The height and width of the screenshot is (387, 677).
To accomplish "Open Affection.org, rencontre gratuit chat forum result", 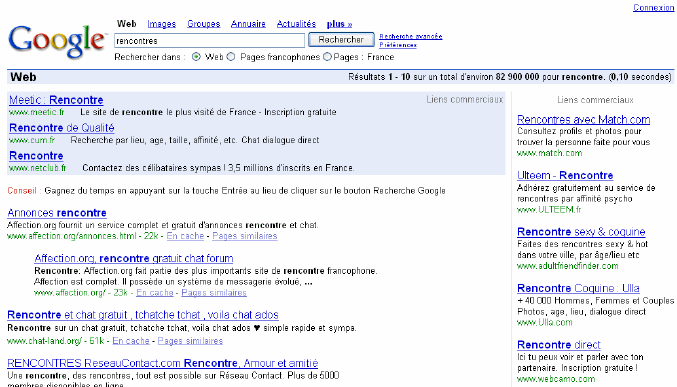I will [x=134, y=259].
